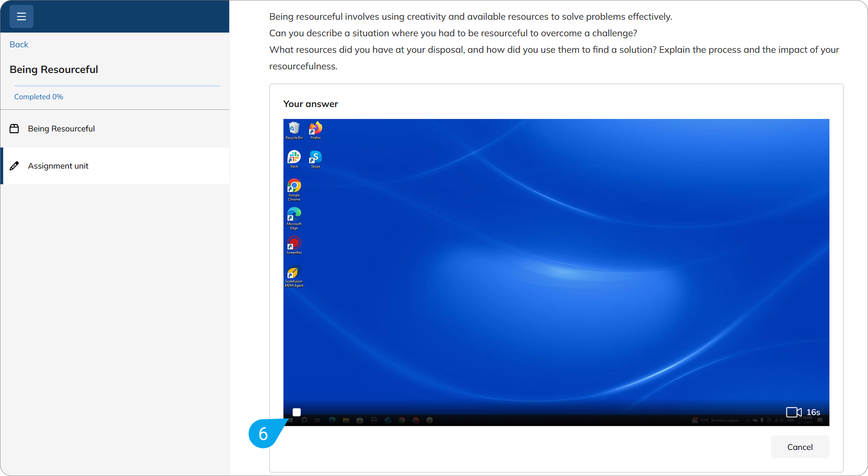868x476 pixels.
Task: Click the screen recording preview area
Action: coord(556,272)
